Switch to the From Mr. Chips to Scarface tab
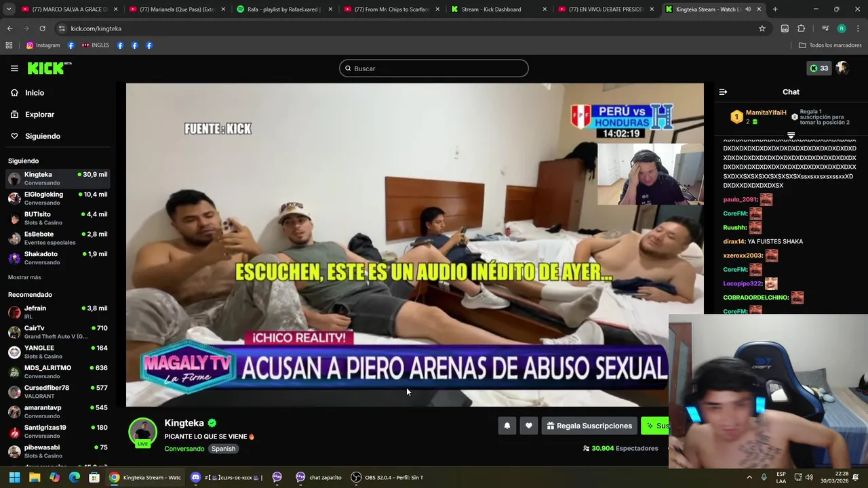868x488 pixels. [x=391, y=9]
